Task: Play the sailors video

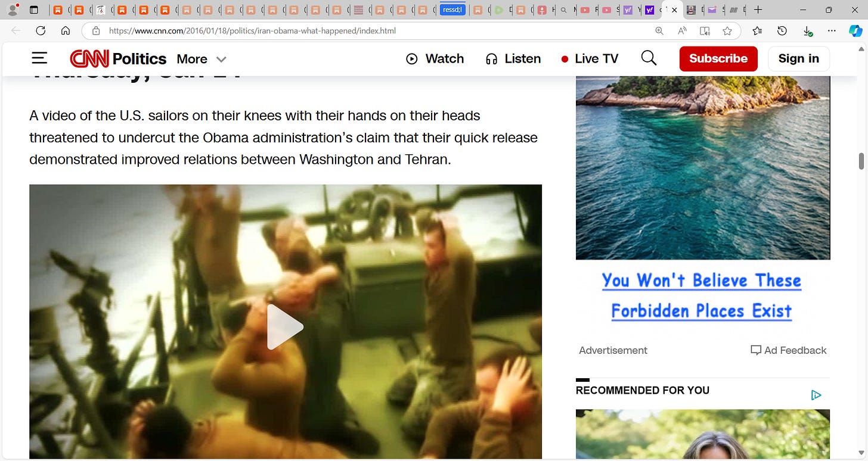Action: 285,327
